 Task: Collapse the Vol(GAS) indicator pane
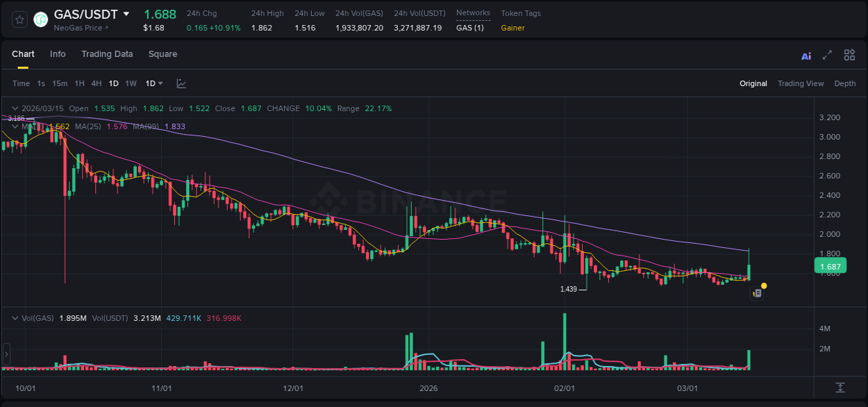14,318
